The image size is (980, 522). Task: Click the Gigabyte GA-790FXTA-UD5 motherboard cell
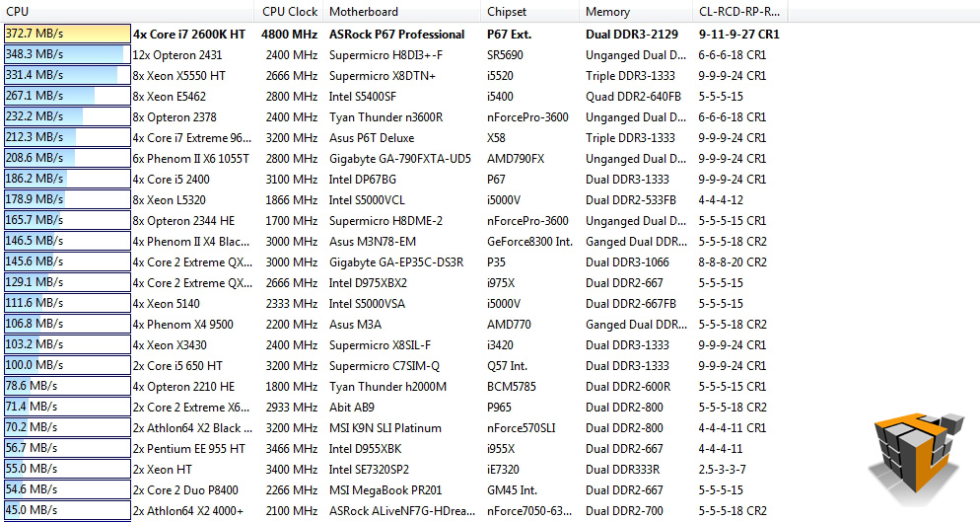click(400, 158)
